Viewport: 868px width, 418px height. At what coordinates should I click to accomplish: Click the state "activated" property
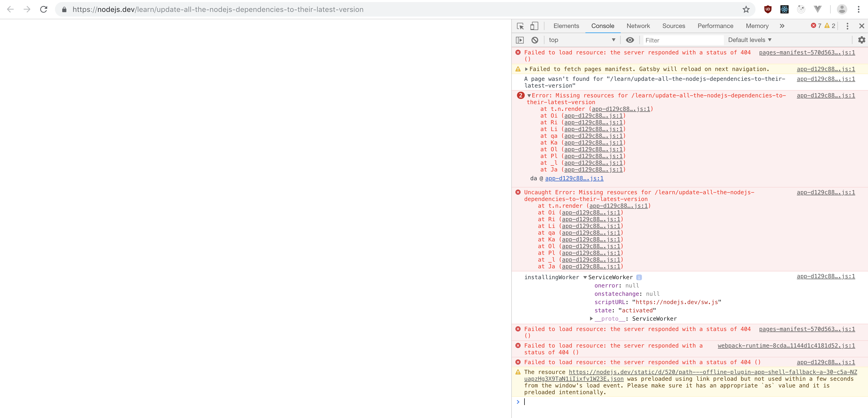click(625, 310)
